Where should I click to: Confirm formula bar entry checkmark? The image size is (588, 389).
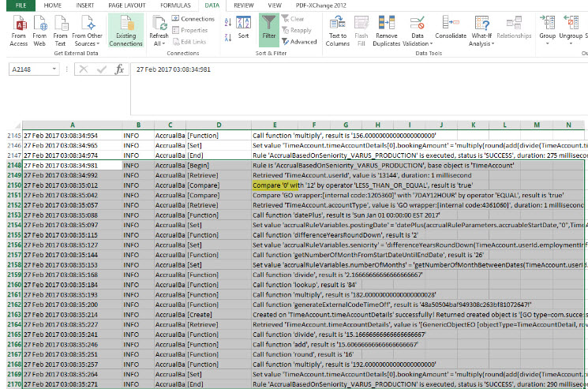click(101, 69)
